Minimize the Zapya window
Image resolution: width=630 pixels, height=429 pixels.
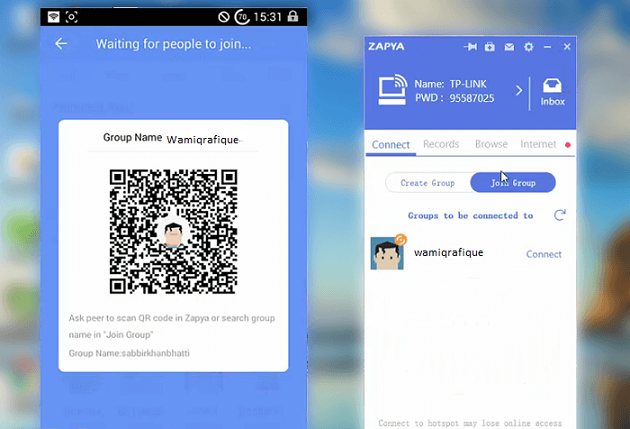547,47
